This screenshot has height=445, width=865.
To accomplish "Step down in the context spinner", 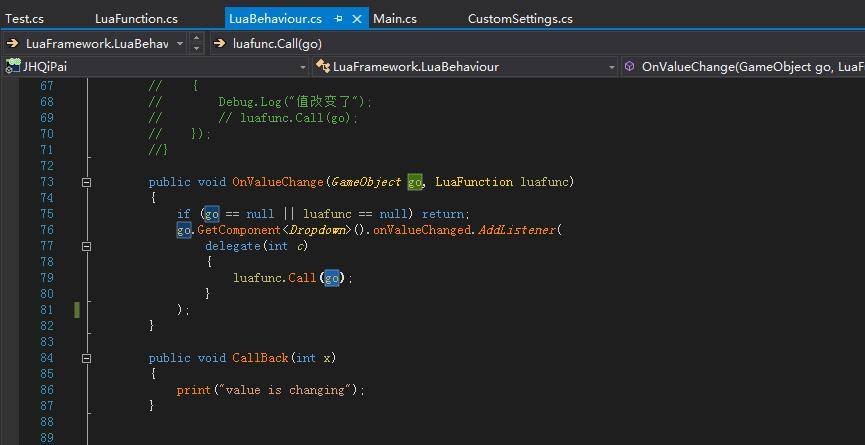I will point(196,49).
